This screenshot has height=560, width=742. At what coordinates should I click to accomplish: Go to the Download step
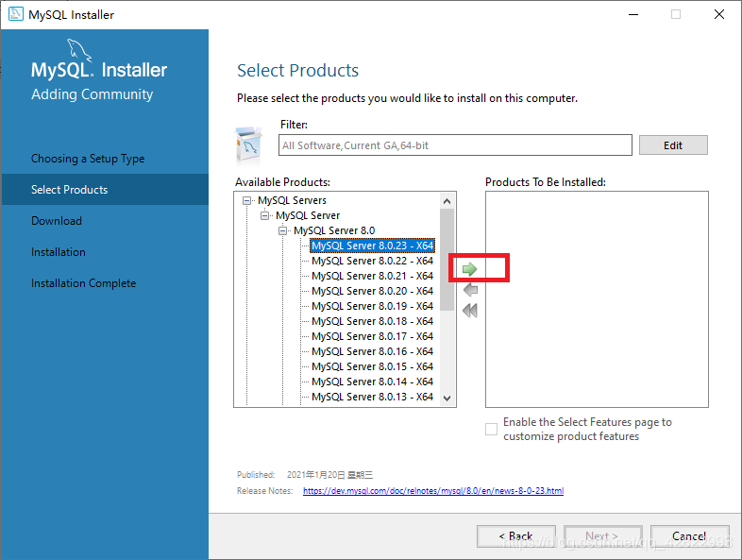[x=57, y=221]
